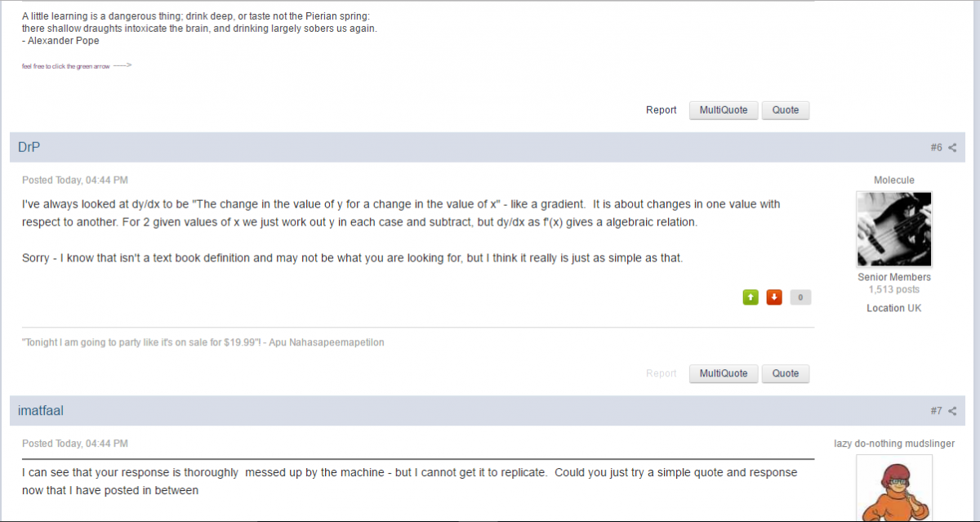The image size is (980, 522).
Task: Click the Apu Nahasapeemapetilon signature quote
Action: 203,342
